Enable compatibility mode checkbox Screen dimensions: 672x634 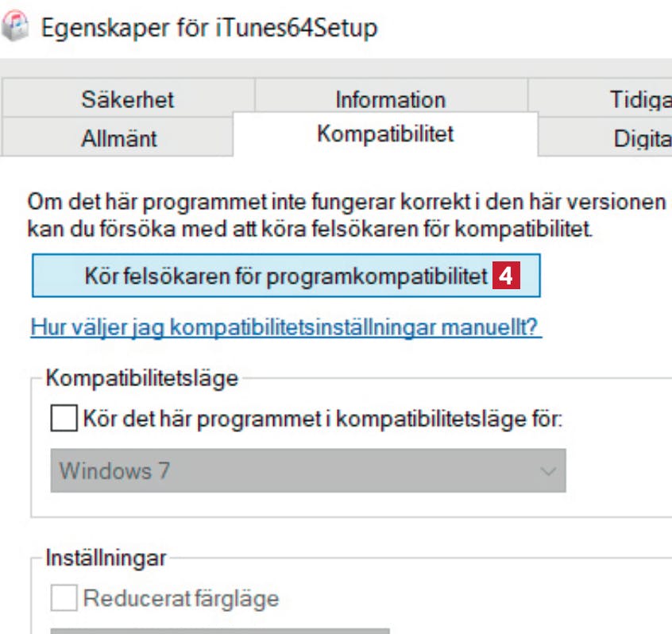tap(64, 418)
